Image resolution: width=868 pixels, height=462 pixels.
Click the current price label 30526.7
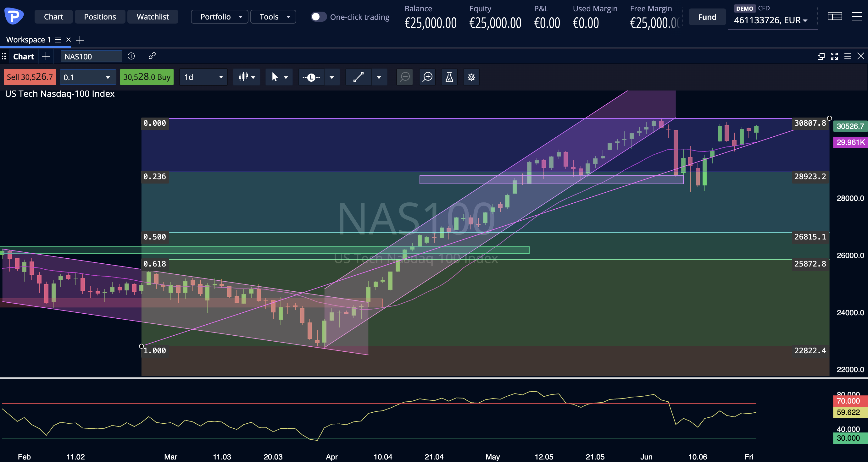(x=850, y=126)
